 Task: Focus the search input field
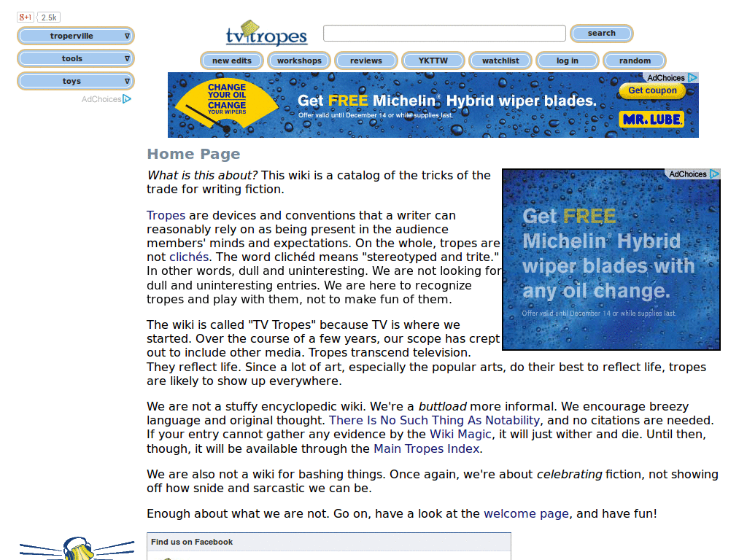pos(444,34)
